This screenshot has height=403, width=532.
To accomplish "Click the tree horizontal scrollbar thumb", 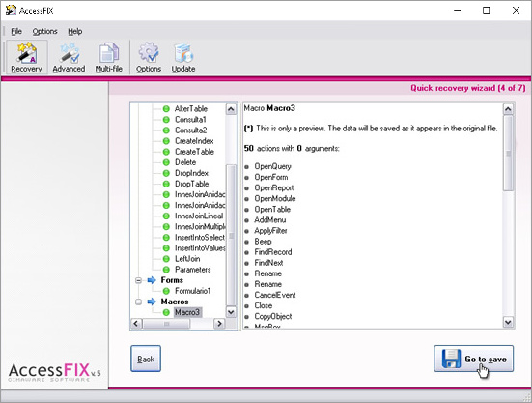I will click(166, 324).
